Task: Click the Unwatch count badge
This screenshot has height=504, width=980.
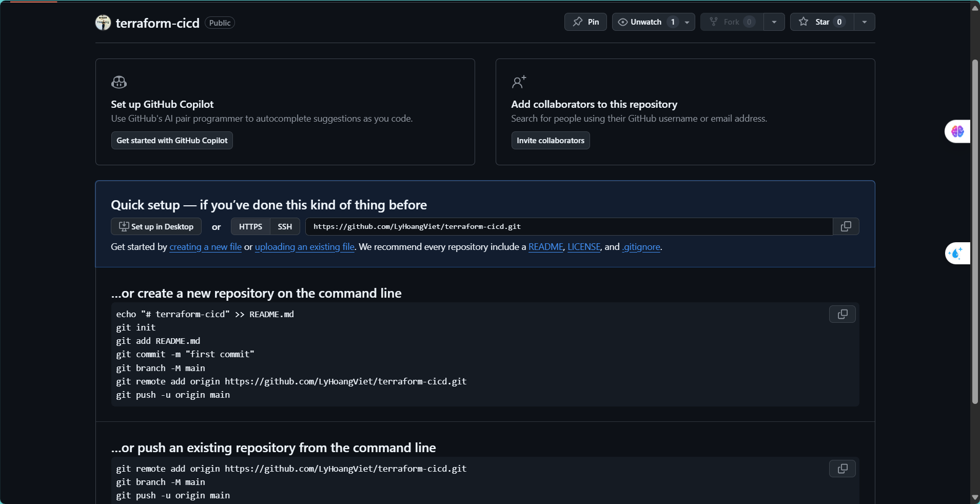Action: pos(673,22)
